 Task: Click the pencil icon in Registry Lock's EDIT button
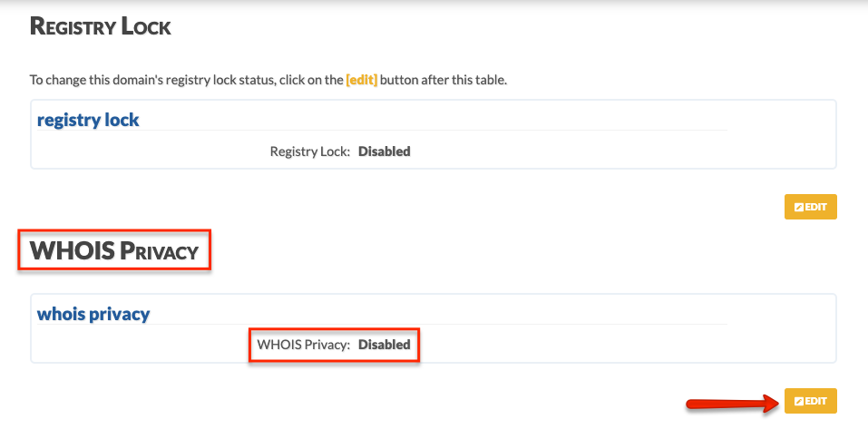pos(798,207)
